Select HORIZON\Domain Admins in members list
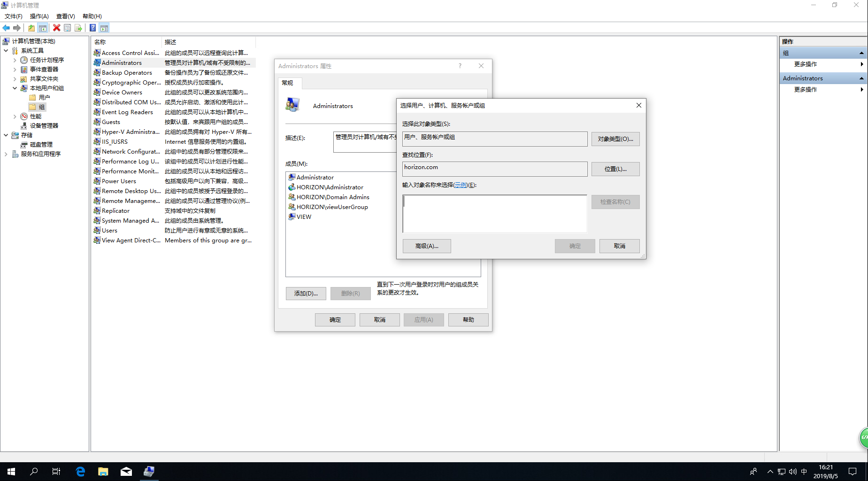This screenshot has width=868, height=481. pos(332,197)
